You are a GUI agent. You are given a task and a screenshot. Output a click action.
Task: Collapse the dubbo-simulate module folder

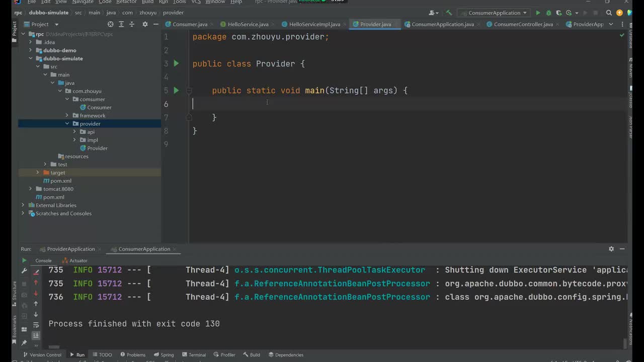(30, 58)
